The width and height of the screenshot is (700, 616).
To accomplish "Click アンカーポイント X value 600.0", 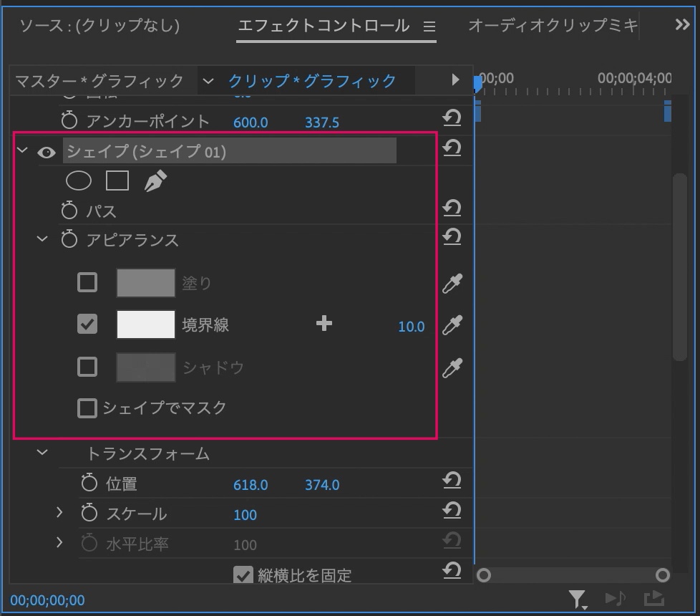I will coord(251,122).
